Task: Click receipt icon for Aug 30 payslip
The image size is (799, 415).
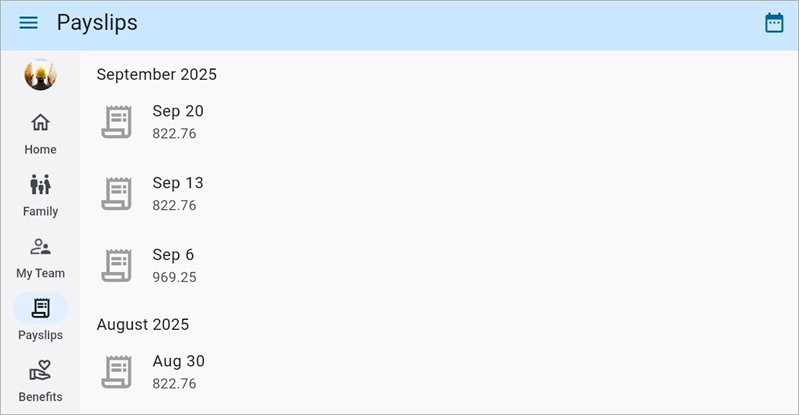Action: point(117,372)
